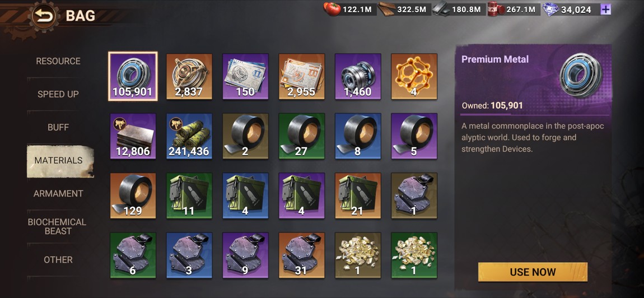Select the camouflage fabric rolls with 241,436
644x298 pixels.
pyautogui.click(x=189, y=136)
